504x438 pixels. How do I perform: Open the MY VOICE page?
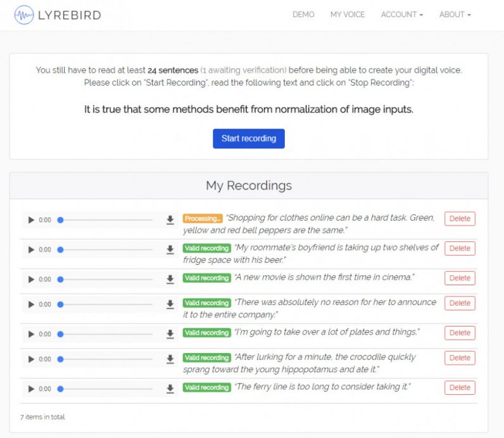348,15
